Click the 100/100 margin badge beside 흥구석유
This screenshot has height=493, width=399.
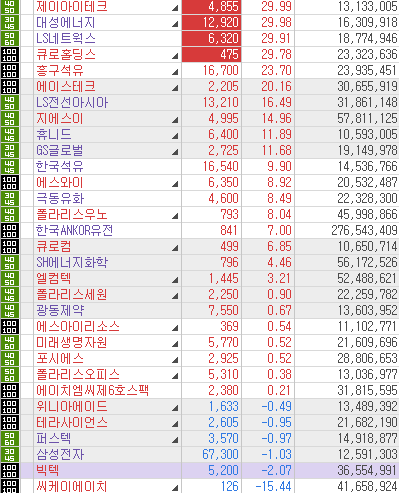[10, 71]
